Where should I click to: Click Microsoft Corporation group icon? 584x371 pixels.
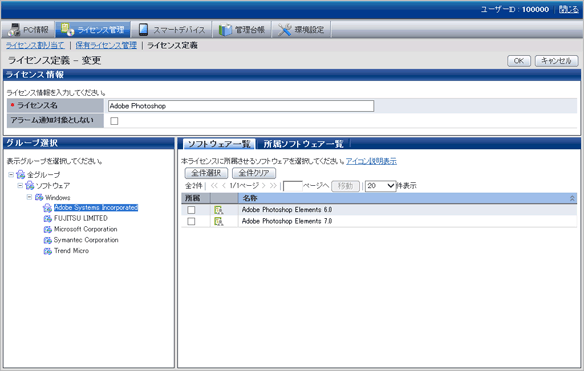pos(47,229)
